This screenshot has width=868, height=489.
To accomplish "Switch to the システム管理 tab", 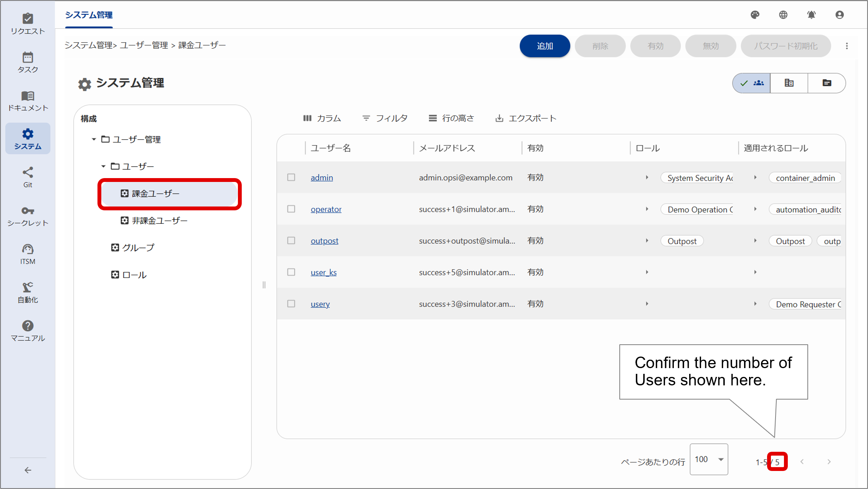I will [89, 15].
